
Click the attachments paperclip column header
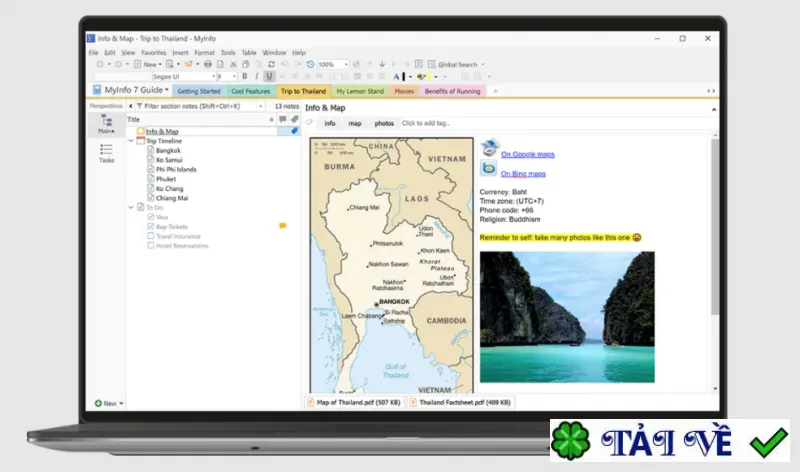[x=294, y=119]
